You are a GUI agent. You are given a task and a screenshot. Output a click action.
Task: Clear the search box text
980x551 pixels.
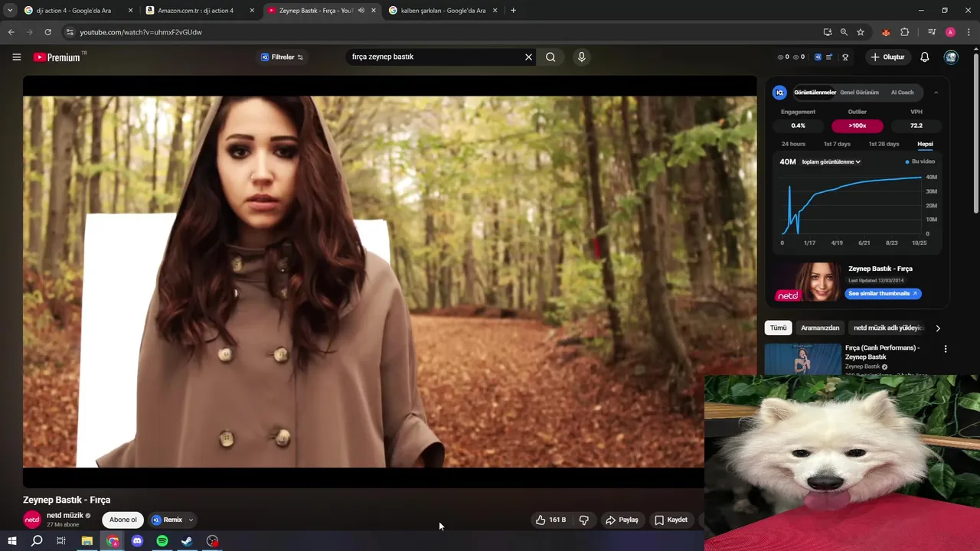pyautogui.click(x=528, y=57)
